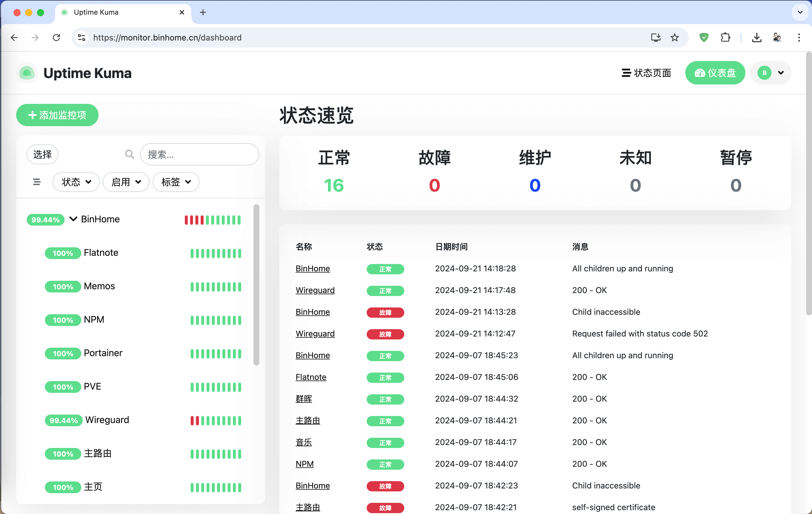Close the Uptime Kuma tab
The width and height of the screenshot is (812, 514).
pyautogui.click(x=182, y=13)
